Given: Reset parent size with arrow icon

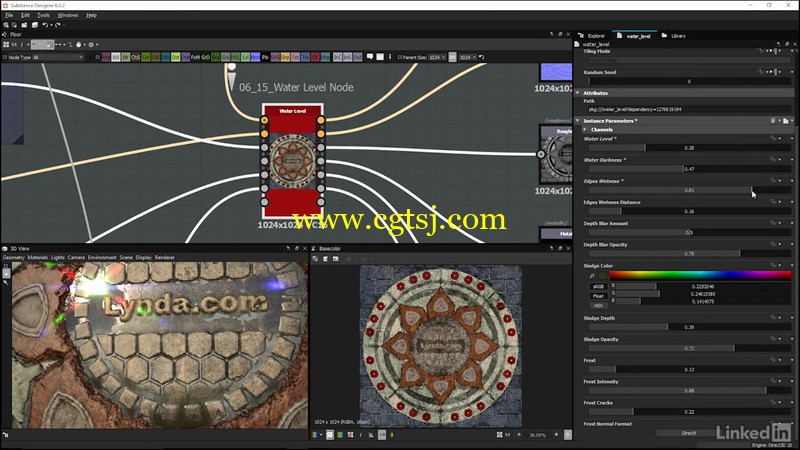Looking at the screenshot, I should click(x=481, y=57).
